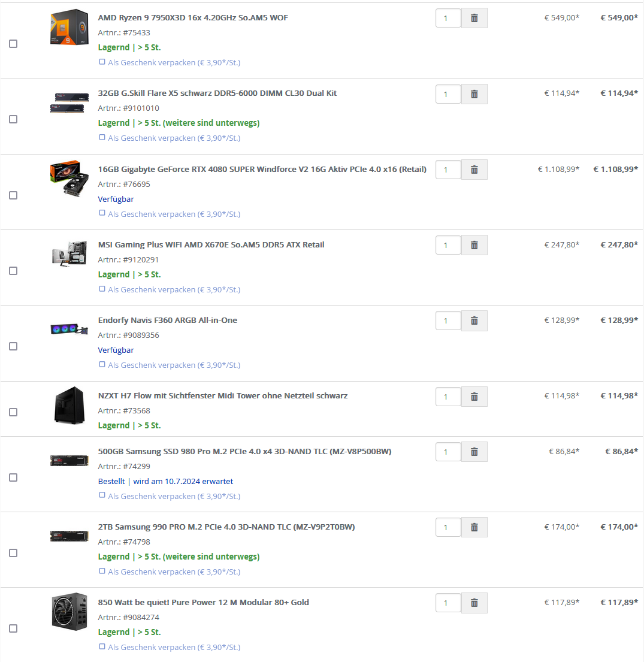The height and width of the screenshot is (662, 644).
Task: Click the G.Skill RAM sticks thumbnail
Action: (69, 102)
